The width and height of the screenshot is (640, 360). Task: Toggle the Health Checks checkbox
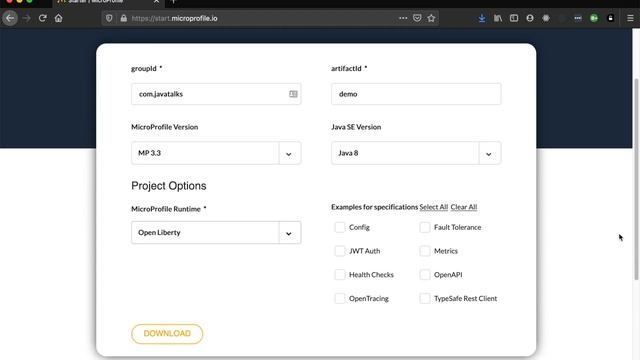340,275
